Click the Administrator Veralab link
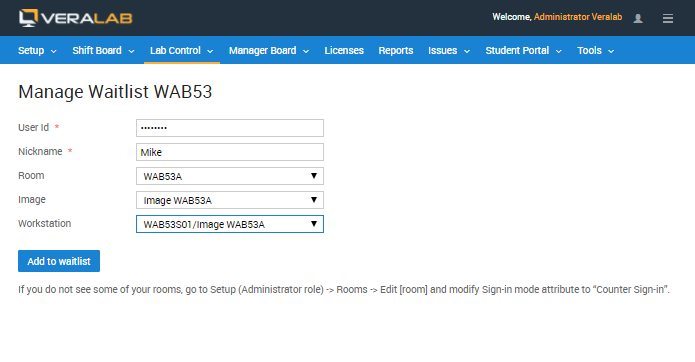Image resolution: width=695 pixels, height=362 pixels. pyautogui.click(x=578, y=17)
